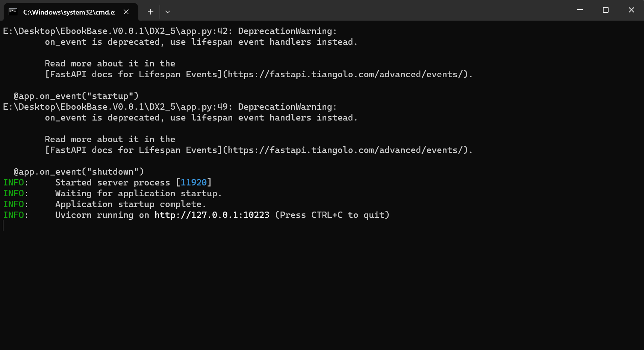Click the http://127.0.0.1:10223 server URL
This screenshot has width=644, height=350.
tap(212, 215)
